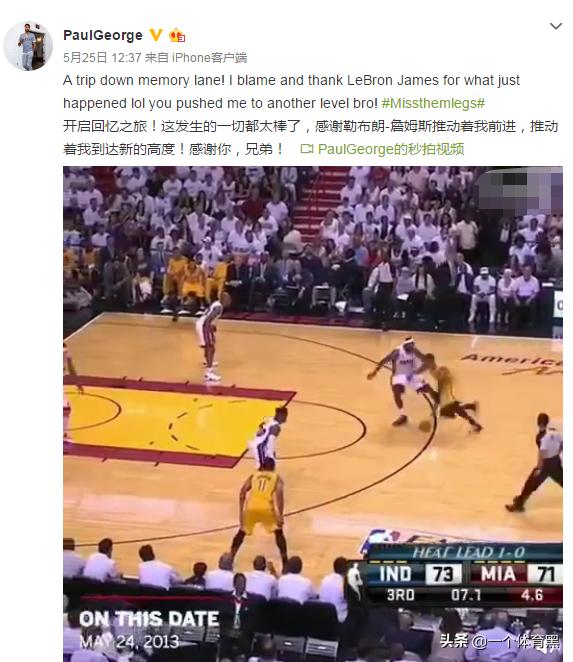Screen dimensions: 573x662
Task: Click the English post text paragraph
Action: tap(291, 92)
